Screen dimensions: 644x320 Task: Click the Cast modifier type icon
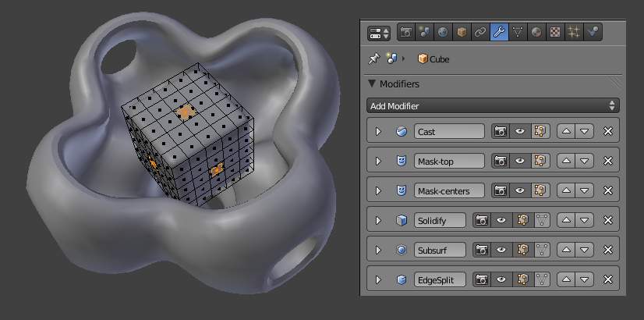402,132
